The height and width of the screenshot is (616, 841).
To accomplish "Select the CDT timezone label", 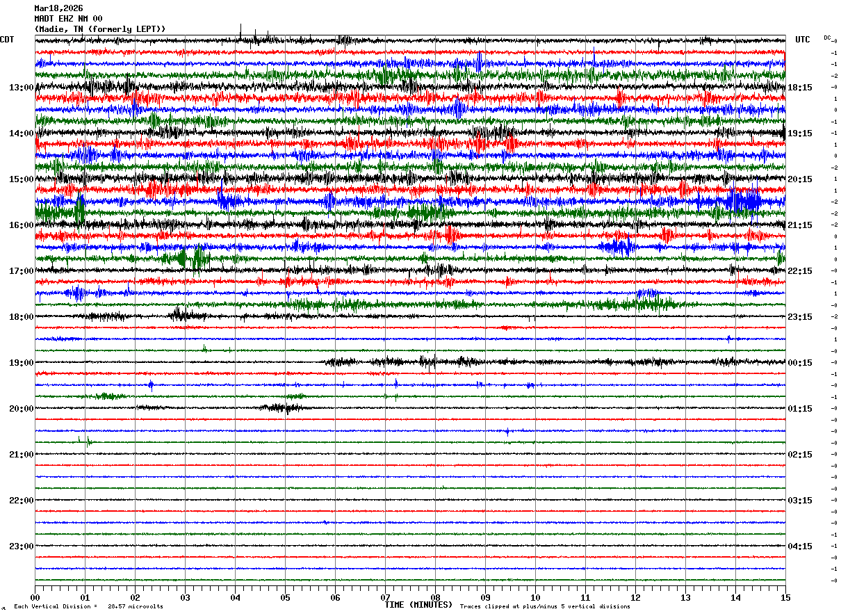I will point(7,40).
